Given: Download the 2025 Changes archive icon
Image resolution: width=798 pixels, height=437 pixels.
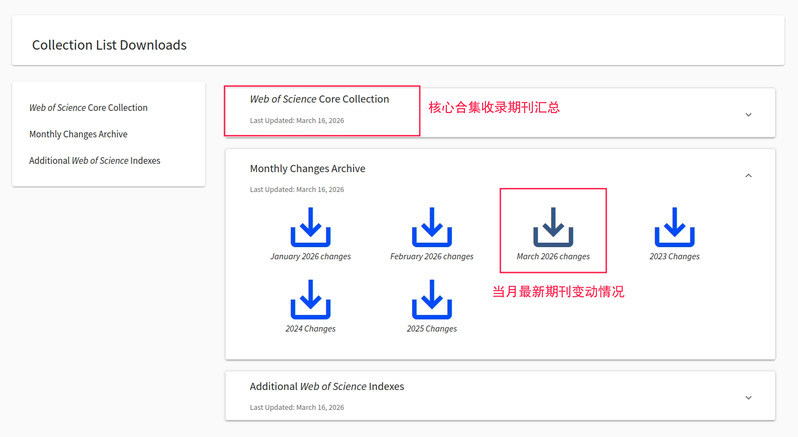Looking at the screenshot, I should click(431, 299).
